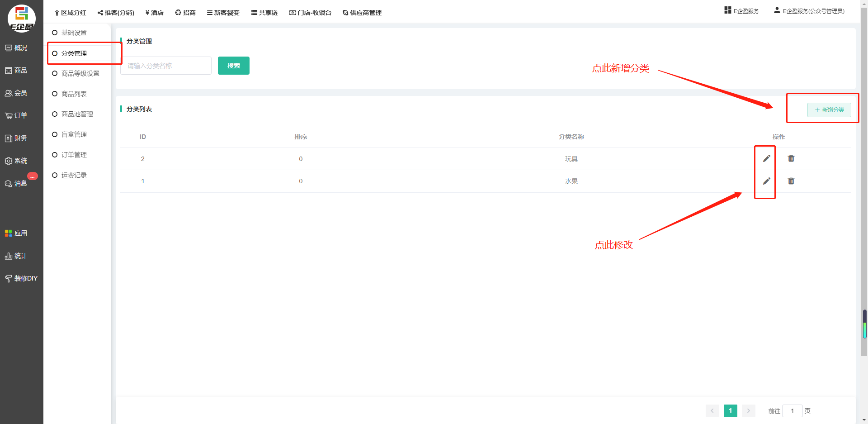Delete the 玩具 category with trash icon
The width and height of the screenshot is (868, 424).
pyautogui.click(x=791, y=158)
